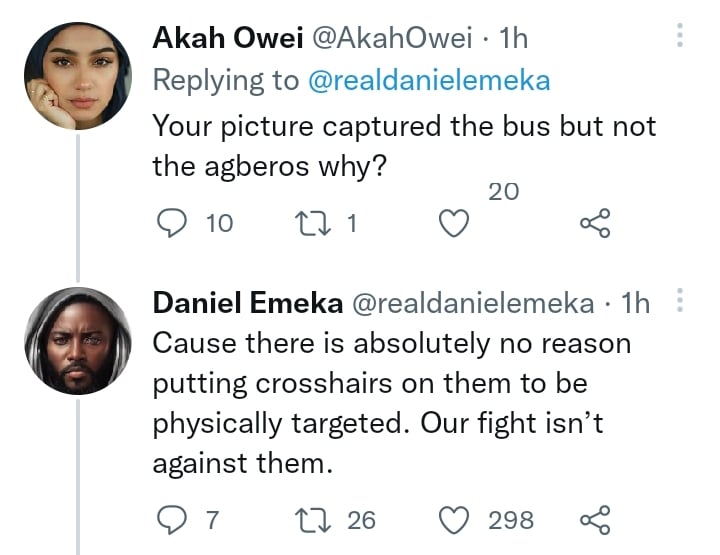
Task: Open Akah Owei's profile picture
Action: pos(77,76)
